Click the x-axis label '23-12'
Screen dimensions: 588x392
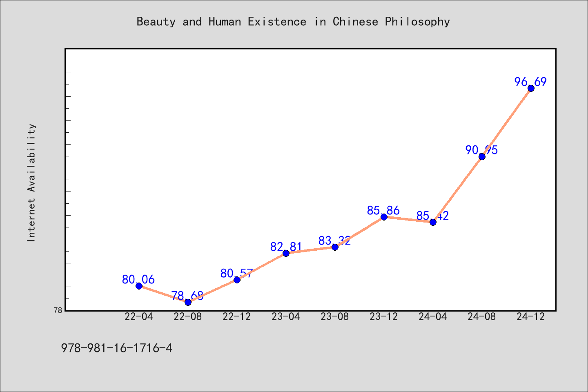tap(384, 317)
